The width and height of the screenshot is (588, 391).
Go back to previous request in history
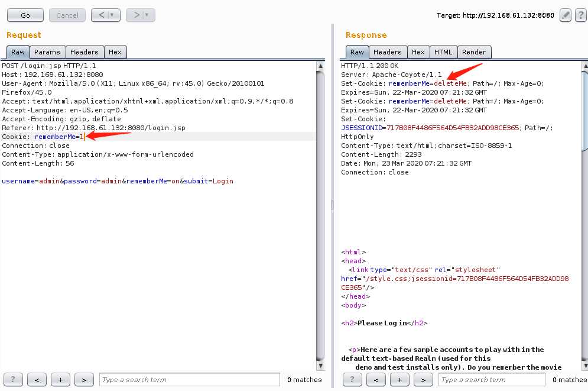tap(102, 15)
